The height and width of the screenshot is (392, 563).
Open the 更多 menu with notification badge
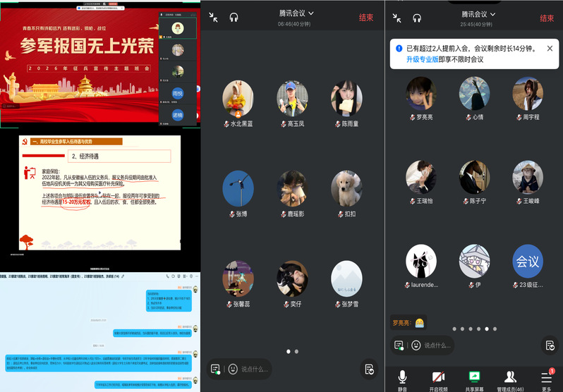point(547,380)
